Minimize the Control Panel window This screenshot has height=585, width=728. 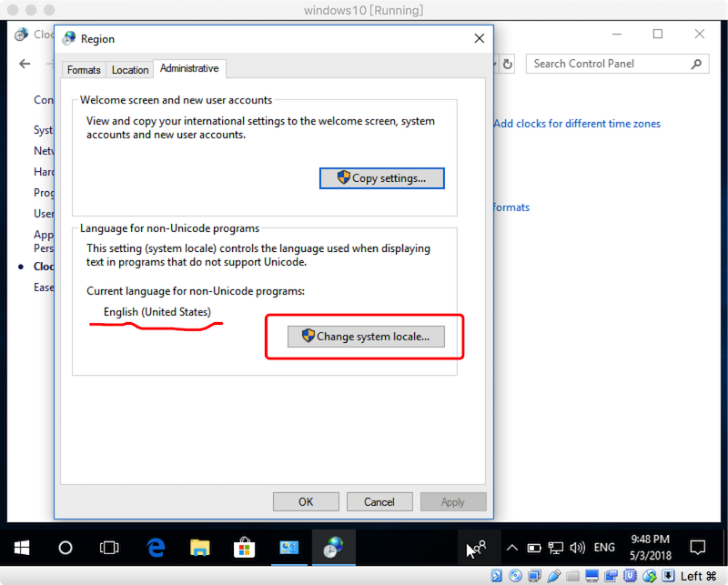[x=617, y=35]
